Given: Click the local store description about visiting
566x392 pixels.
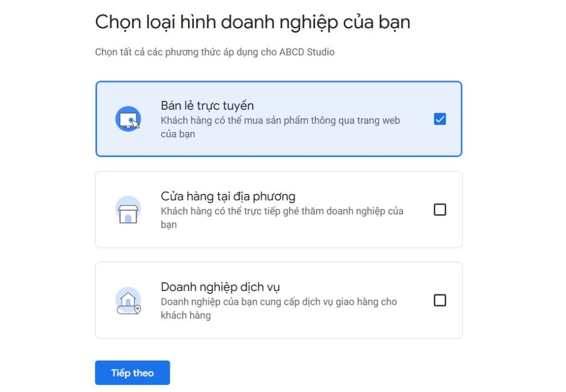Looking at the screenshot, I should 282,218.
